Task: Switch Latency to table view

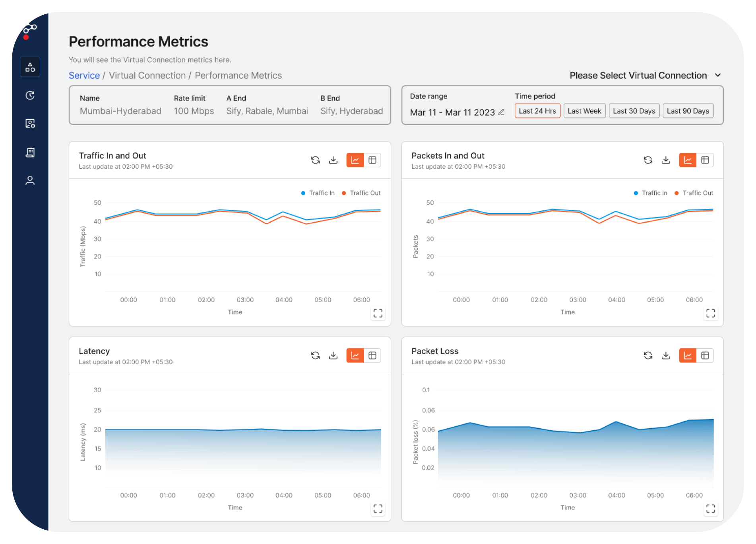Action: point(372,356)
